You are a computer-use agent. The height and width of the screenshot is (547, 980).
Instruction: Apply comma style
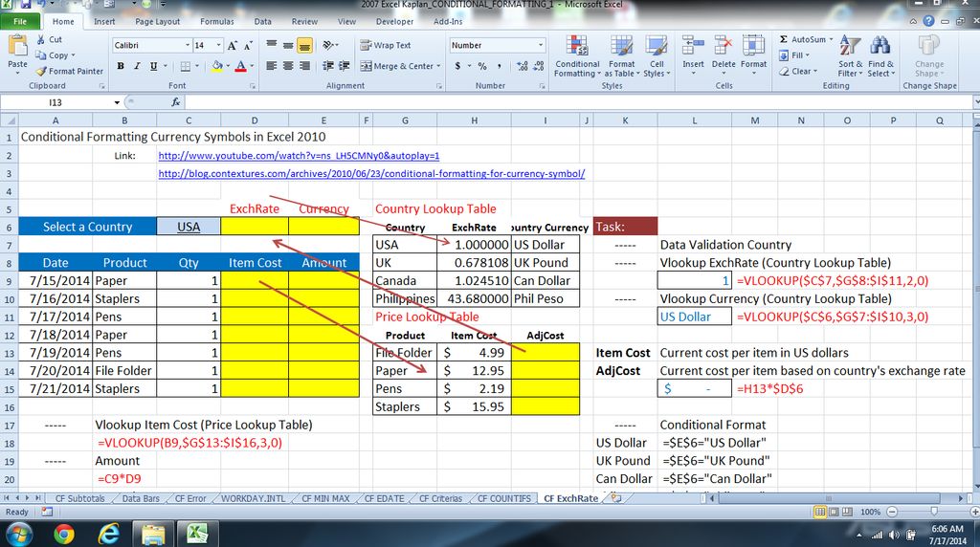coord(499,66)
